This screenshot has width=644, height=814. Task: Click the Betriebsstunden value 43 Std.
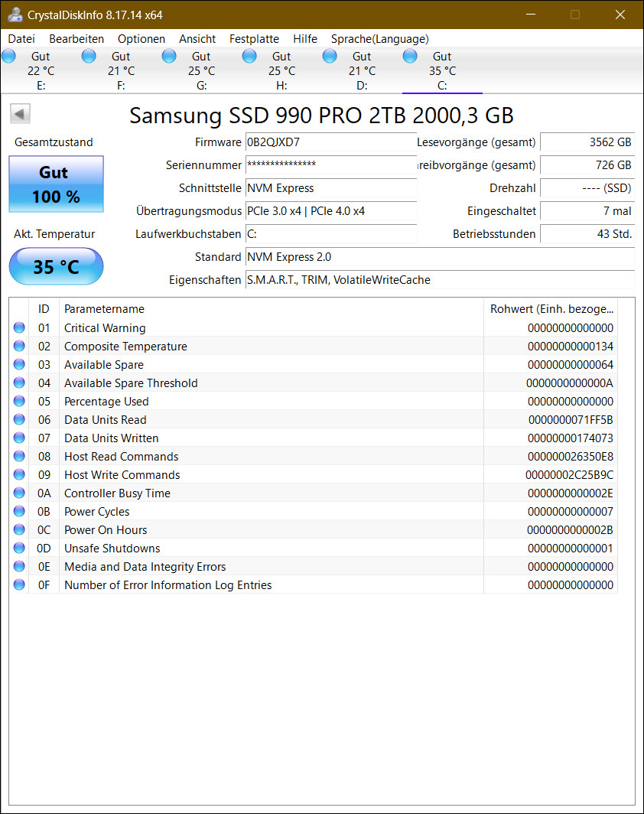pyautogui.click(x=587, y=233)
